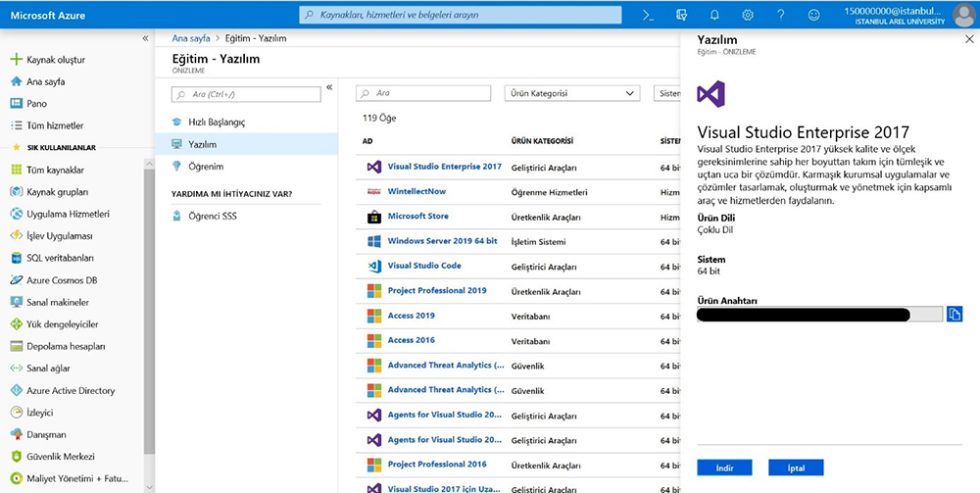Screen dimensions: 980x493
Task: Click the blade menu Ara (Ctrl+/) search field
Action: (246, 94)
